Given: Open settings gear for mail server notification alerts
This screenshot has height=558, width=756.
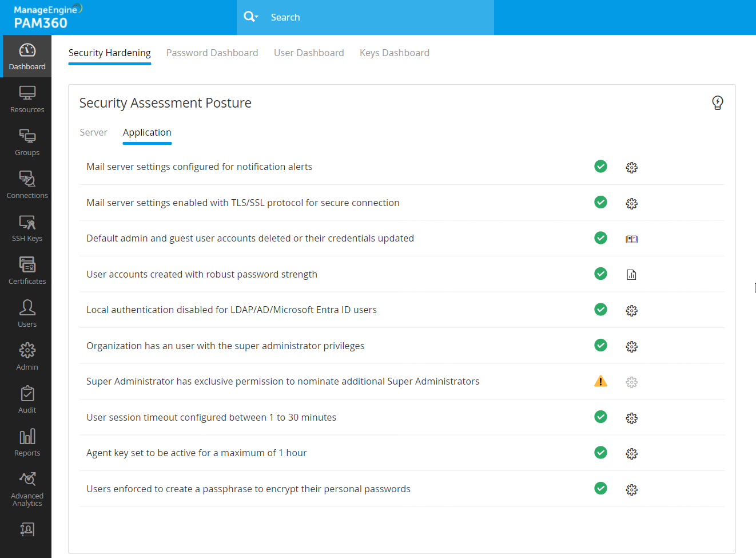Looking at the screenshot, I should tap(631, 168).
